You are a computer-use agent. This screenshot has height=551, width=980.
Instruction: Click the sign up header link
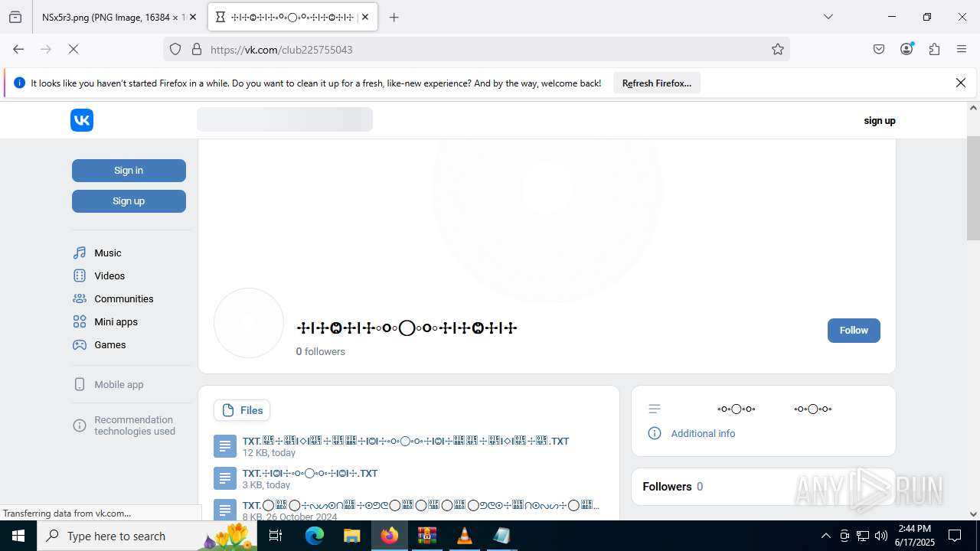pos(880,120)
